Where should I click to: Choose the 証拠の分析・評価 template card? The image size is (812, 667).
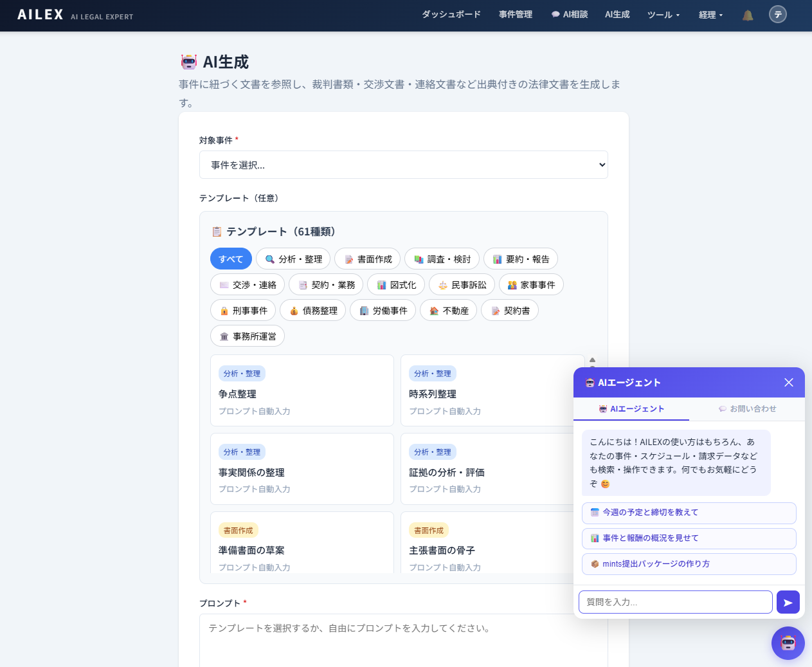[487, 469]
